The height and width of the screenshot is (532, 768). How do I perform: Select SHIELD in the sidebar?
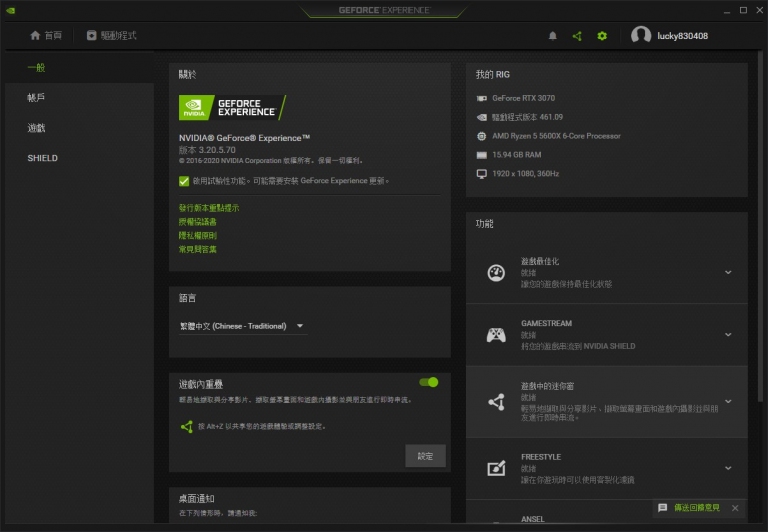[x=43, y=158]
